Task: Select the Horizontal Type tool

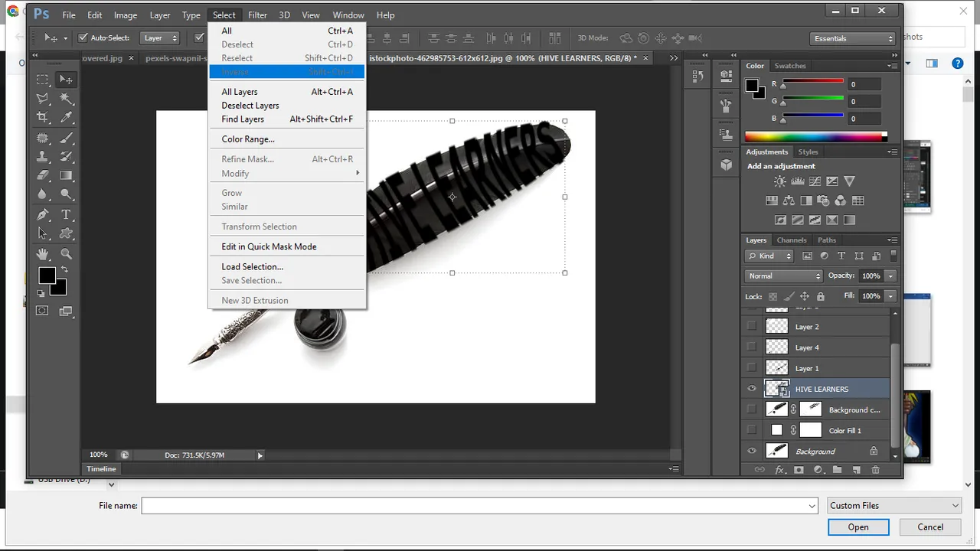Action: [67, 215]
